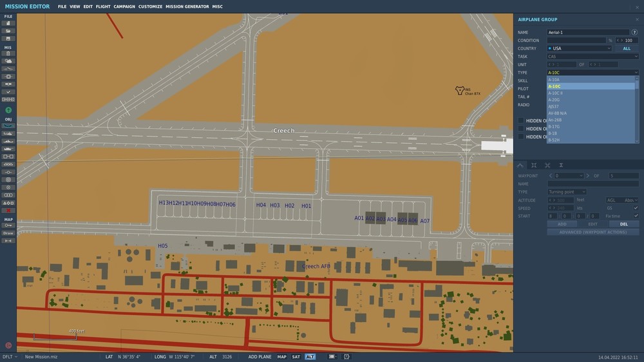Open the FLIGHT menu
This screenshot has height=362, width=644.
[x=103, y=6]
